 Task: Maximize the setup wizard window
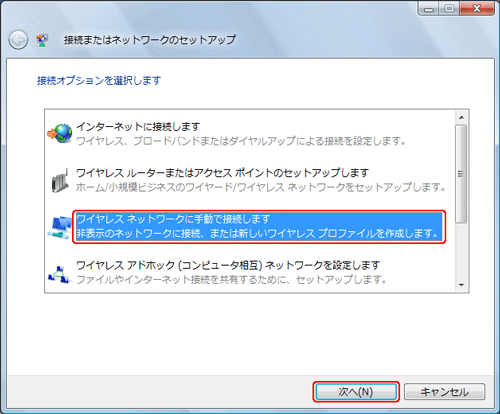[x=449, y=8]
